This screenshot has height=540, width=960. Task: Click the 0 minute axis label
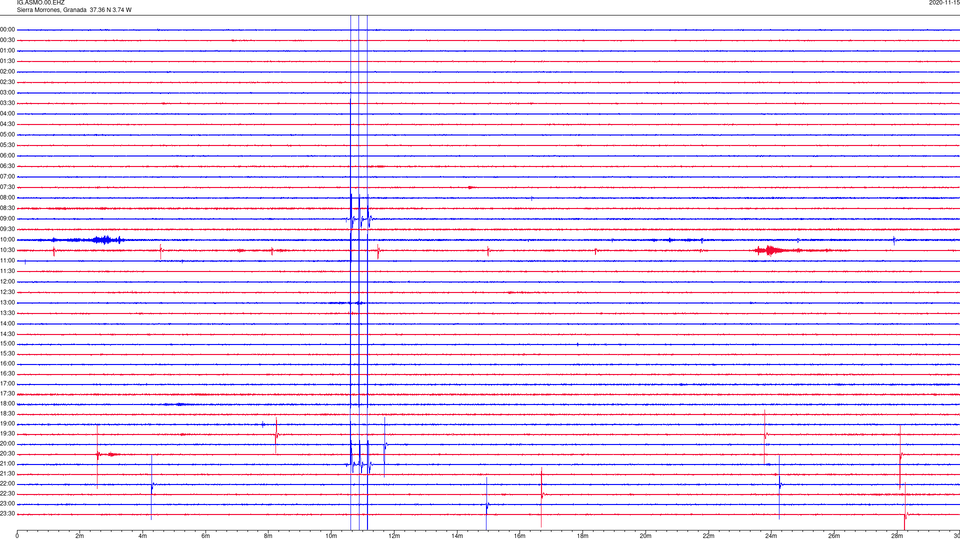click(x=17, y=536)
